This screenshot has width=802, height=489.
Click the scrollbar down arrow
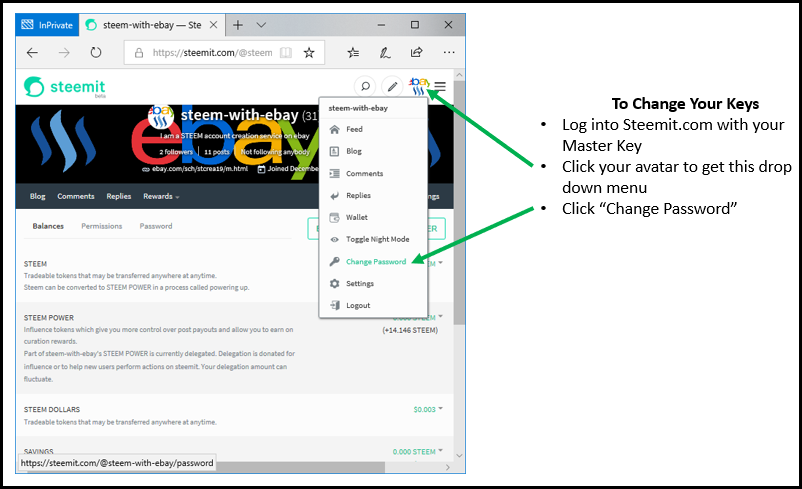(x=459, y=455)
